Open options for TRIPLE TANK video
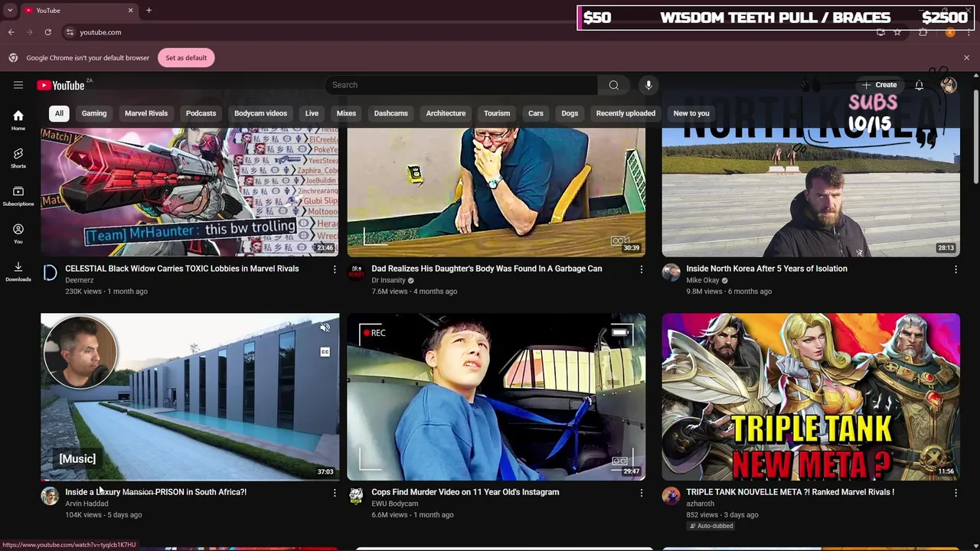 tap(955, 493)
